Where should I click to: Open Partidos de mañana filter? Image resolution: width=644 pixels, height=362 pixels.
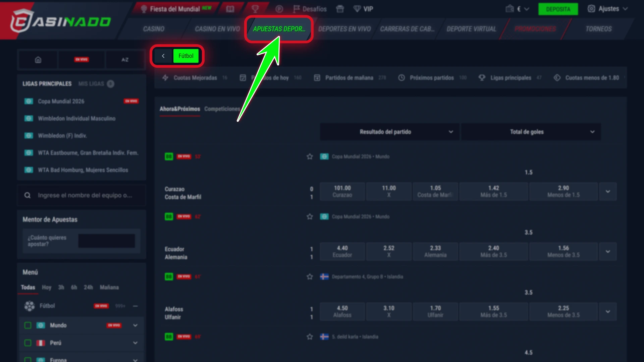350,78
